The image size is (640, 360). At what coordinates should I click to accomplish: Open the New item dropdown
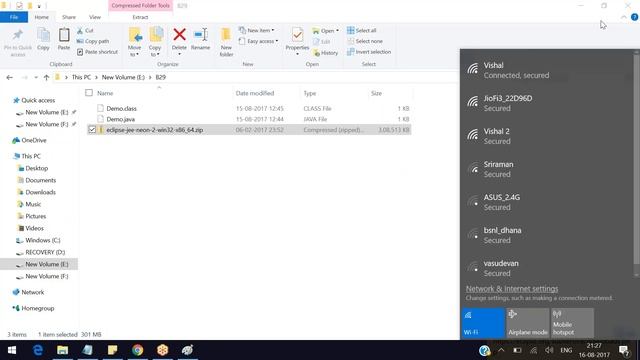pyautogui.click(x=257, y=31)
